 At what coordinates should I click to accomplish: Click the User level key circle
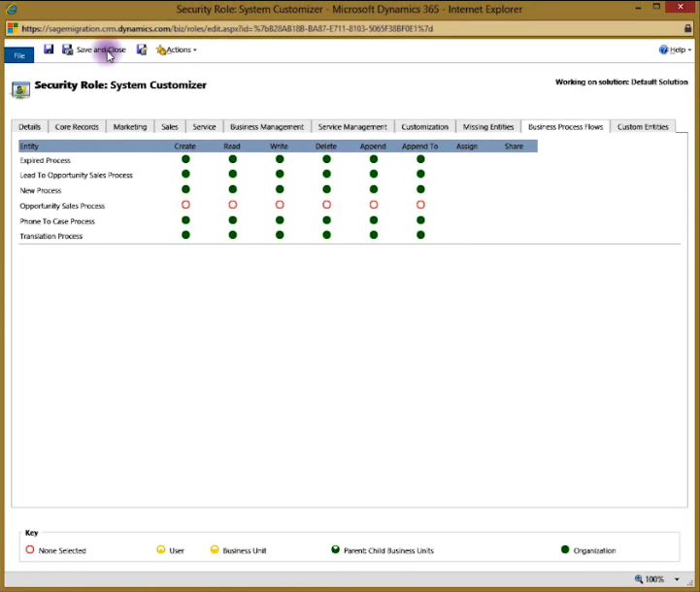coord(161,549)
